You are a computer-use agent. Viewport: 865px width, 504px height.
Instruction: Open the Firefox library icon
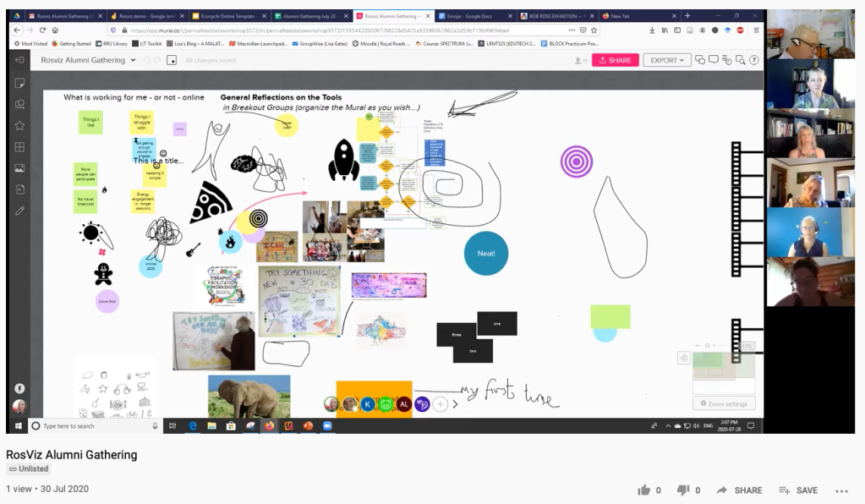pos(665,30)
